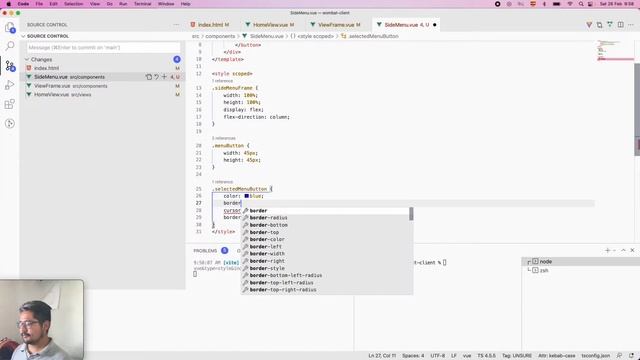640x360 pixels.
Task: Choose border-top-left-radius suggestion
Action: (x=326, y=282)
